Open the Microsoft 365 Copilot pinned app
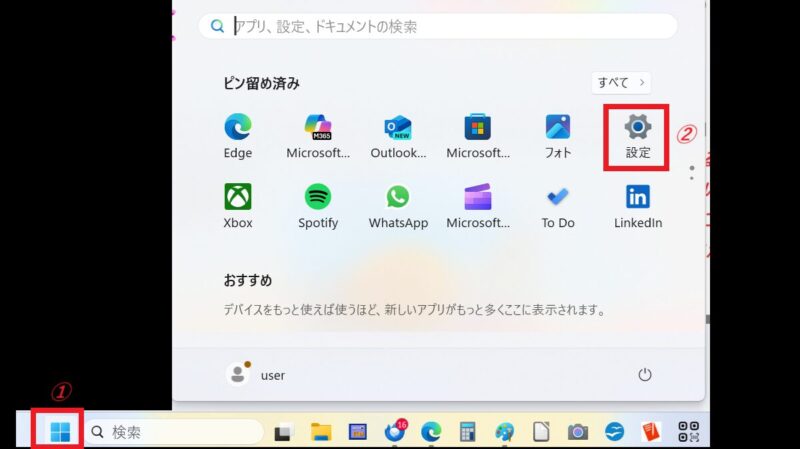The height and width of the screenshot is (449, 800). pyautogui.click(x=318, y=136)
